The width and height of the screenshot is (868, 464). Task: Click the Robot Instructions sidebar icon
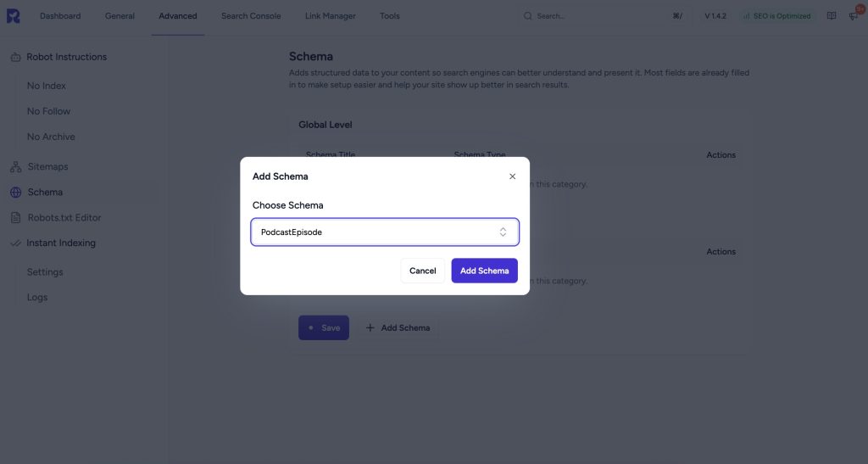click(15, 57)
